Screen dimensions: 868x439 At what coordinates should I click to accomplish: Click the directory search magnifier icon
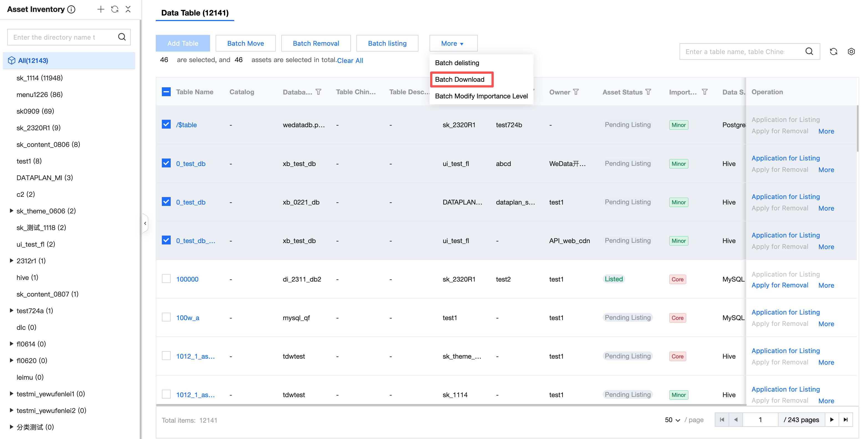click(x=122, y=37)
